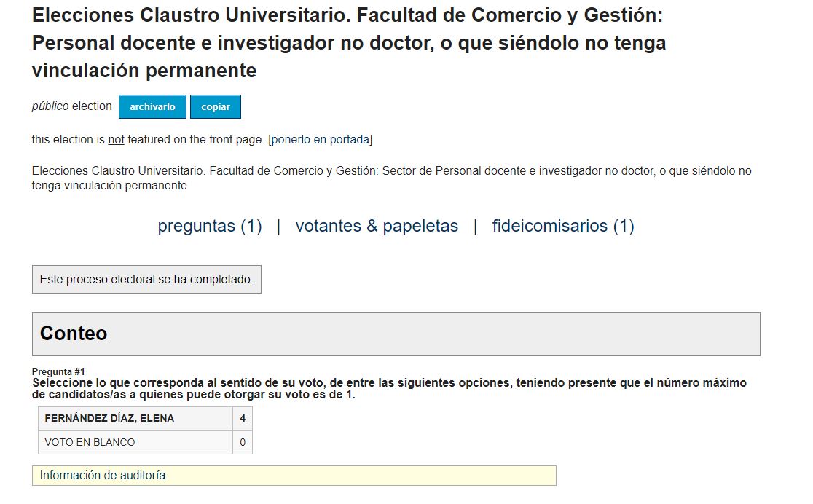
Task: Click the 'this election is not featured' sentence
Action: (203, 140)
